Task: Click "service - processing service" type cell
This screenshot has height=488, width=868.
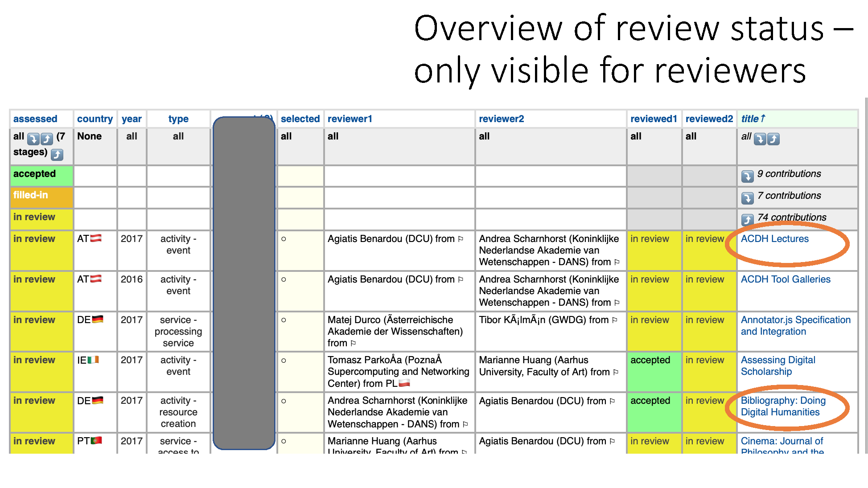Action: [178, 332]
